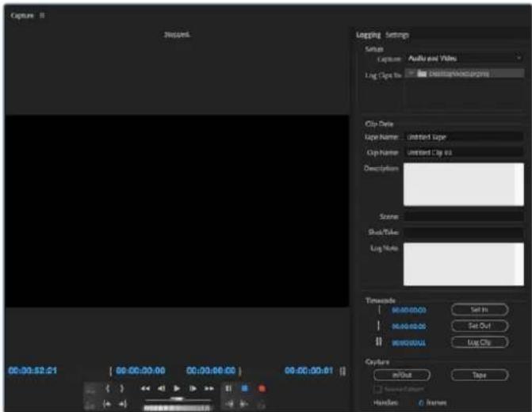532x412 pixels.
Task: Click the Timecode section's out point value
Action: [x=409, y=326]
